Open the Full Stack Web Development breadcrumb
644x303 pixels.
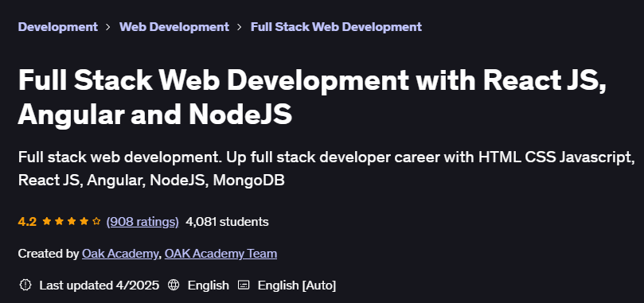[x=336, y=27]
